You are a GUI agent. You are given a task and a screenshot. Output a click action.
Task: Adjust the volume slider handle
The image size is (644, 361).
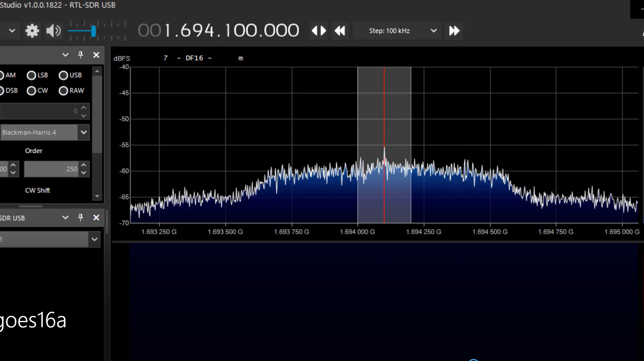pyautogui.click(x=94, y=30)
